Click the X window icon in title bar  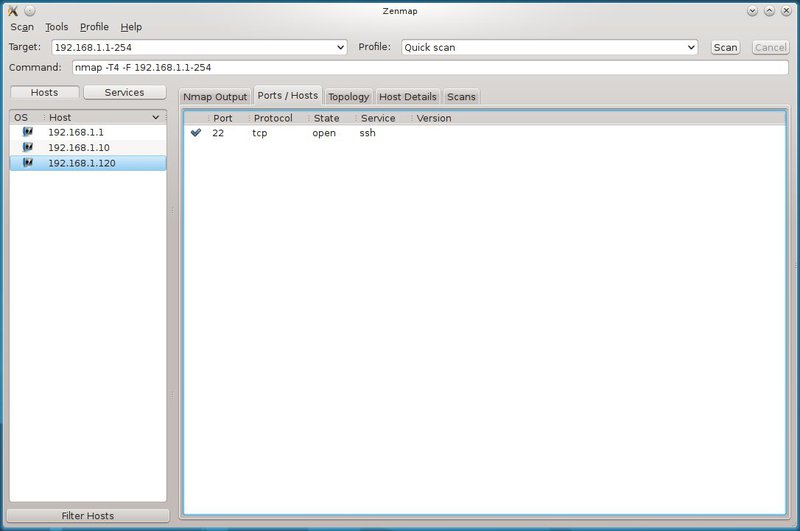coord(13,11)
